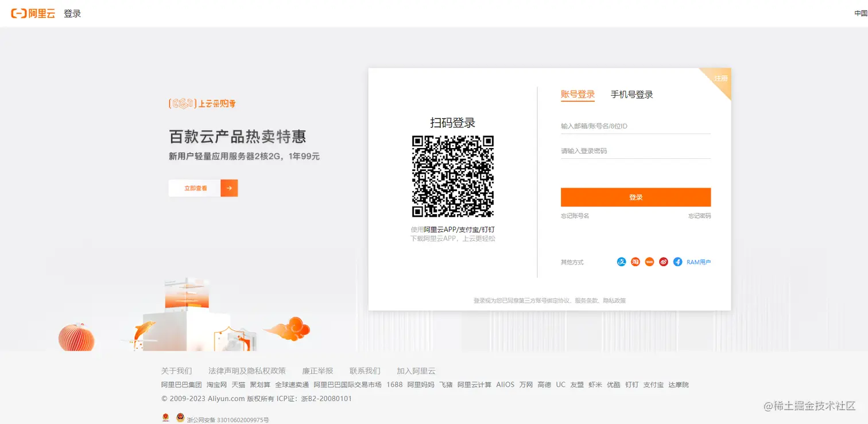Viewport: 868px width, 424px height.
Task: Open 加入阿里云 in the footer
Action: pos(416,371)
